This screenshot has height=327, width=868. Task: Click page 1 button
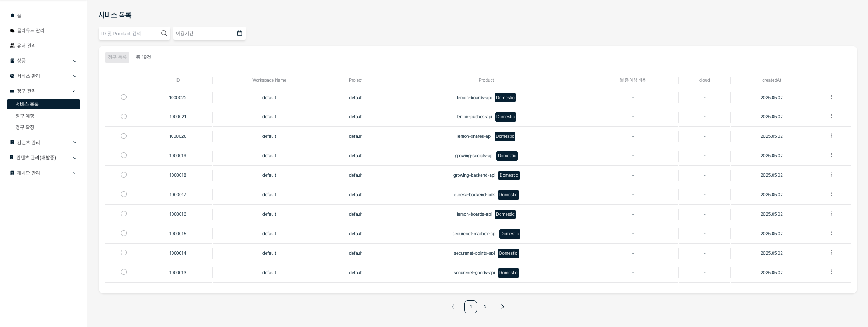point(471,307)
